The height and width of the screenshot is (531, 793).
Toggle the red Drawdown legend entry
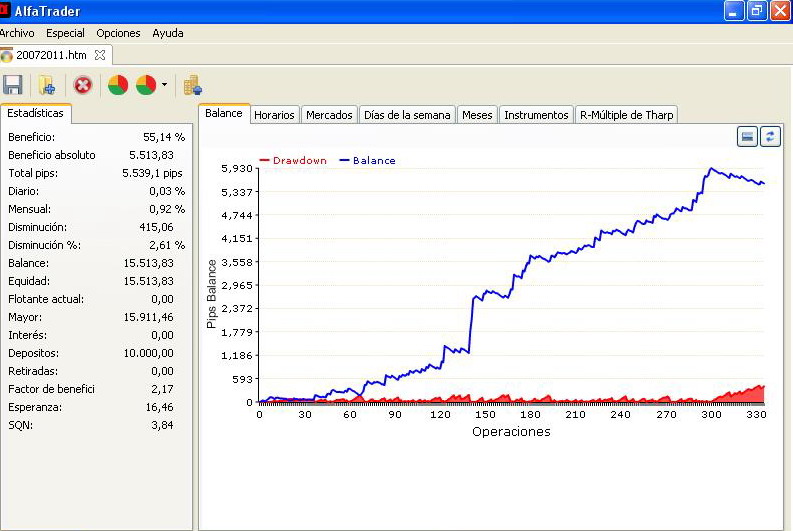[293, 160]
